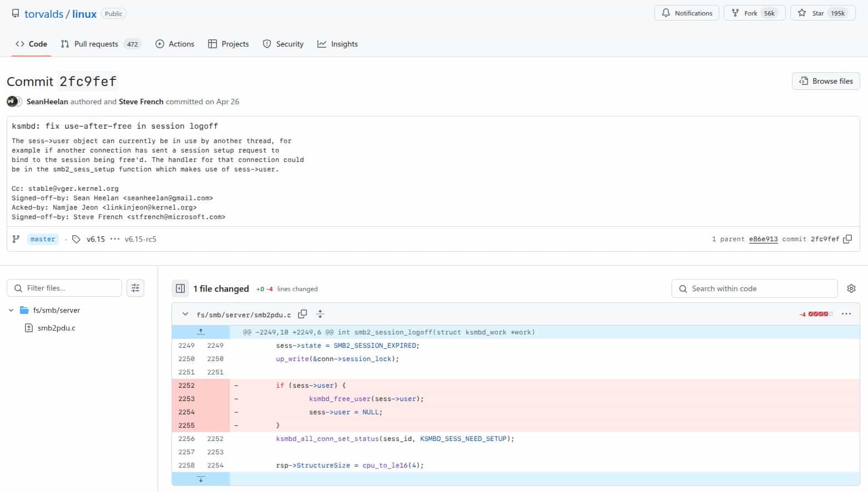Click the expand diff context arrow
868x492 pixels.
[200, 332]
